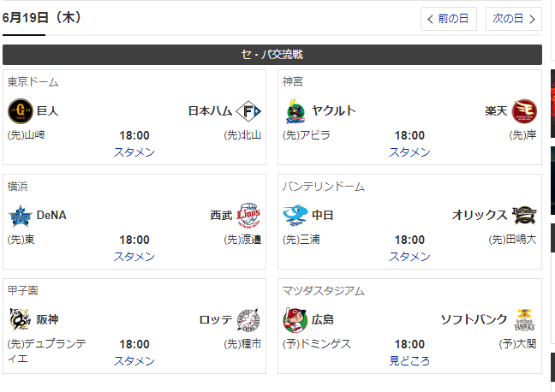
Task: Click the セ・パ交流戦 header bar
Action: click(272, 55)
